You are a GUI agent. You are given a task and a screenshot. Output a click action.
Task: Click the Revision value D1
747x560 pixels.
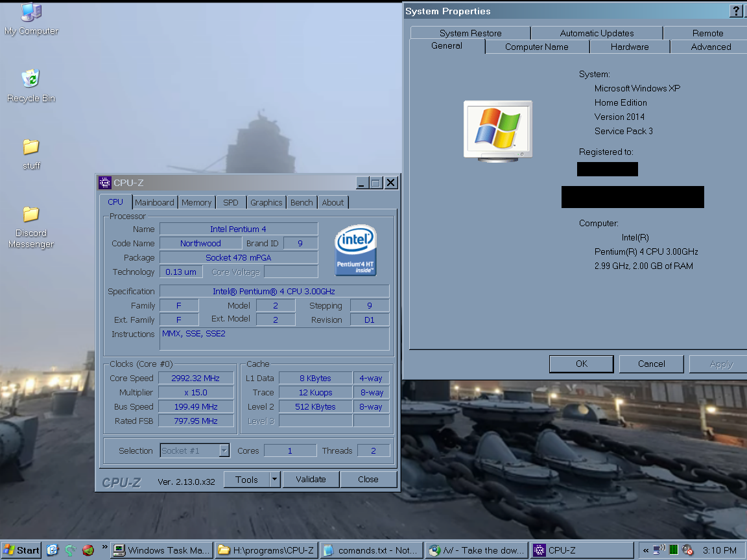coord(369,320)
